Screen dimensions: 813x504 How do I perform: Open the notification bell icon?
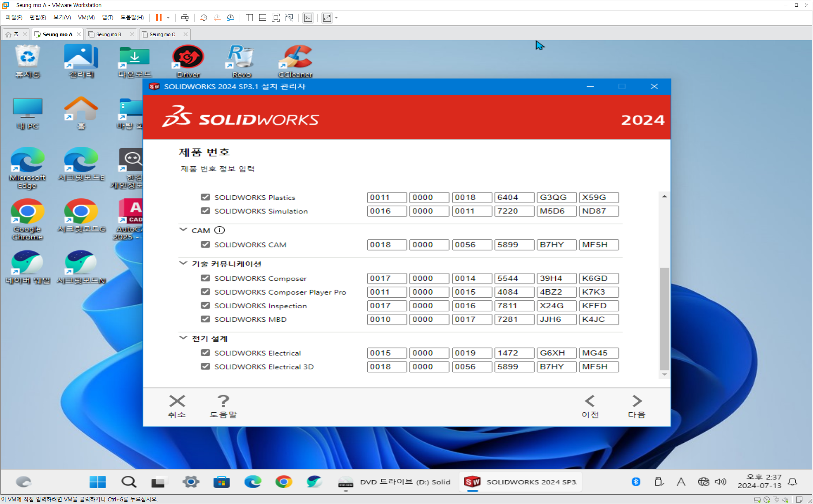tap(793, 482)
